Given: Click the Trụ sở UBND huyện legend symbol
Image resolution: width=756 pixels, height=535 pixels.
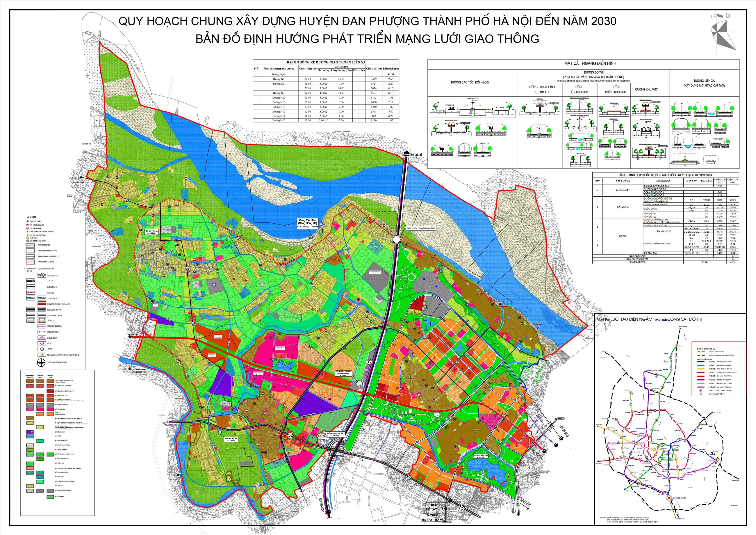Looking at the screenshot, I should pyautogui.click(x=28, y=225).
